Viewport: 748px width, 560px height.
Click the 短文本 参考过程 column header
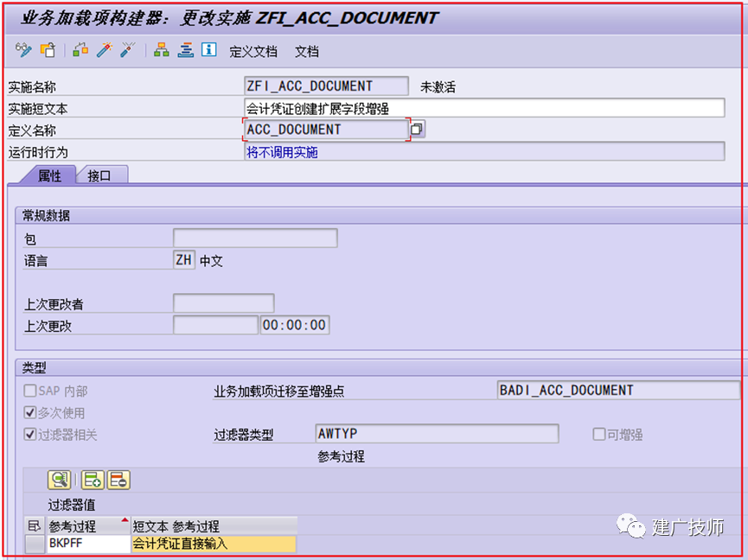(x=214, y=525)
